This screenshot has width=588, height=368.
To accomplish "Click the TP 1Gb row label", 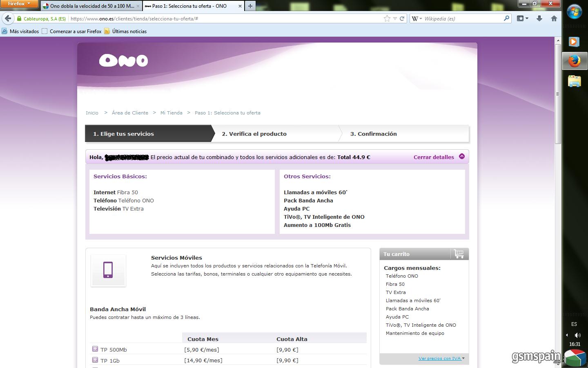I will [x=110, y=361].
